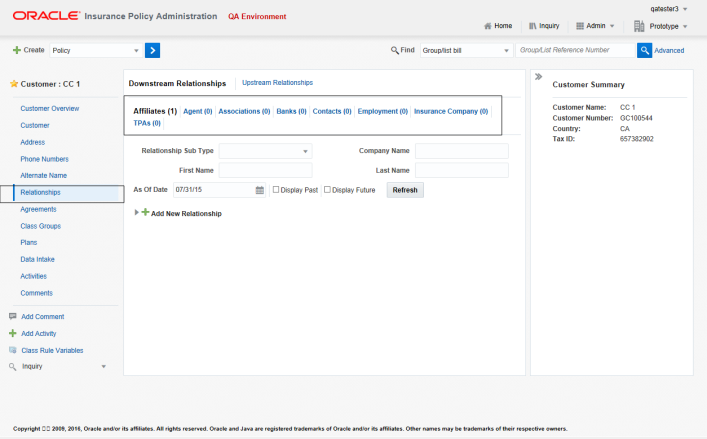Click the Add Comment link

click(x=43, y=317)
